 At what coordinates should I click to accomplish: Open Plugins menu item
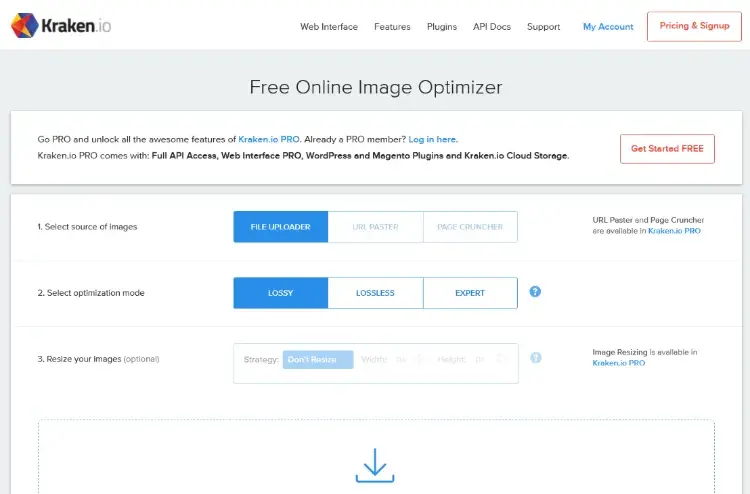tap(441, 27)
